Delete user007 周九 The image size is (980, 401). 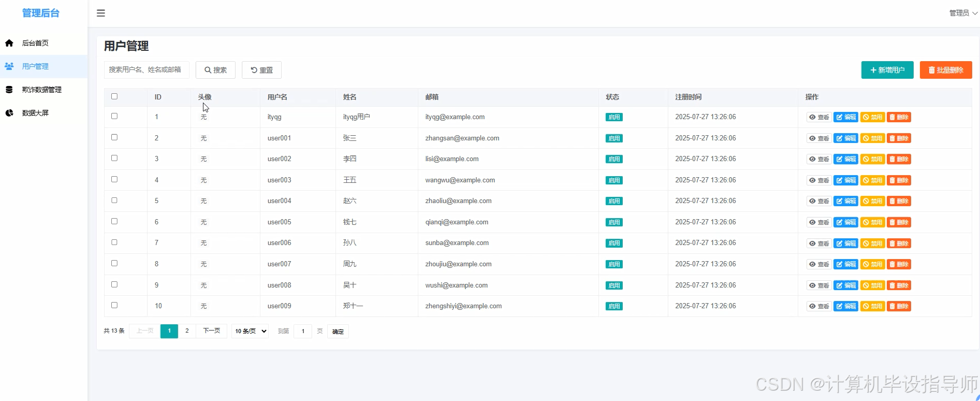click(899, 264)
